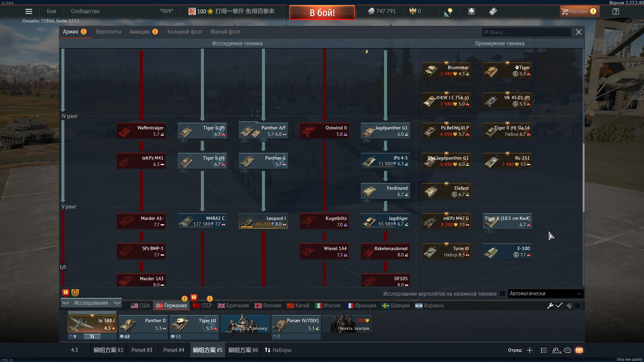
Task: Select the Kugelblitz vehicle
Action: pos(324,221)
